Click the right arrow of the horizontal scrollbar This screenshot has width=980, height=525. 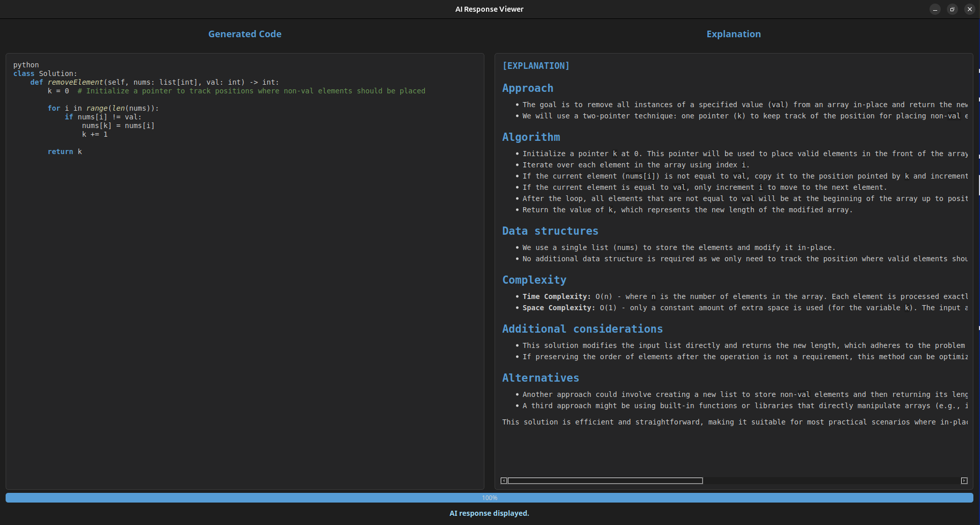[964, 481]
